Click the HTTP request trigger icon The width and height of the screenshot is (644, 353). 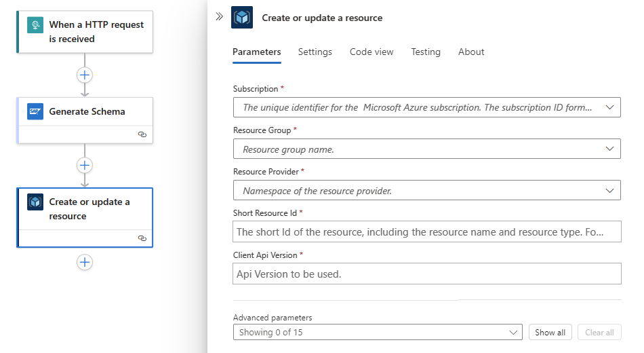[x=35, y=25]
